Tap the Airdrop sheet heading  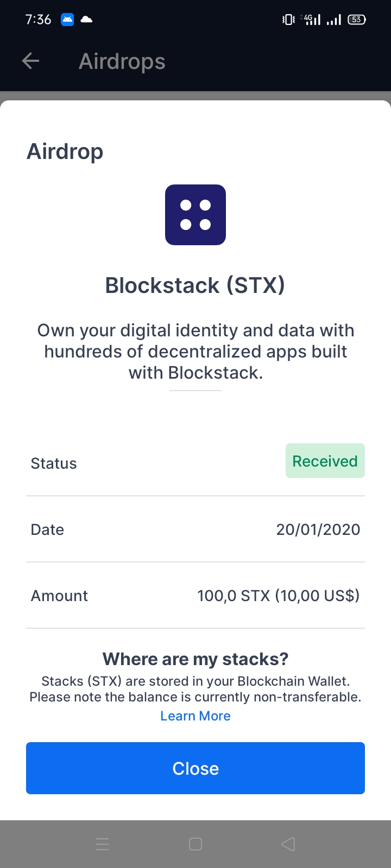tap(65, 151)
